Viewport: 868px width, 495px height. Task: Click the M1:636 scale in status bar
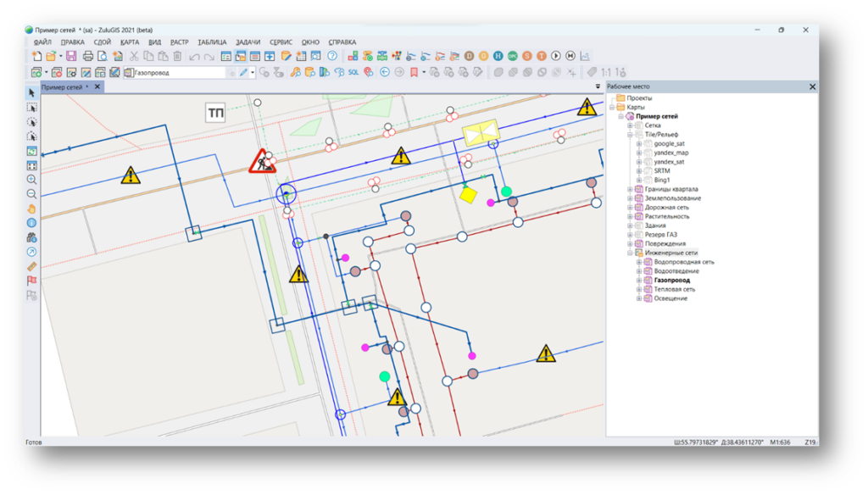(x=781, y=442)
